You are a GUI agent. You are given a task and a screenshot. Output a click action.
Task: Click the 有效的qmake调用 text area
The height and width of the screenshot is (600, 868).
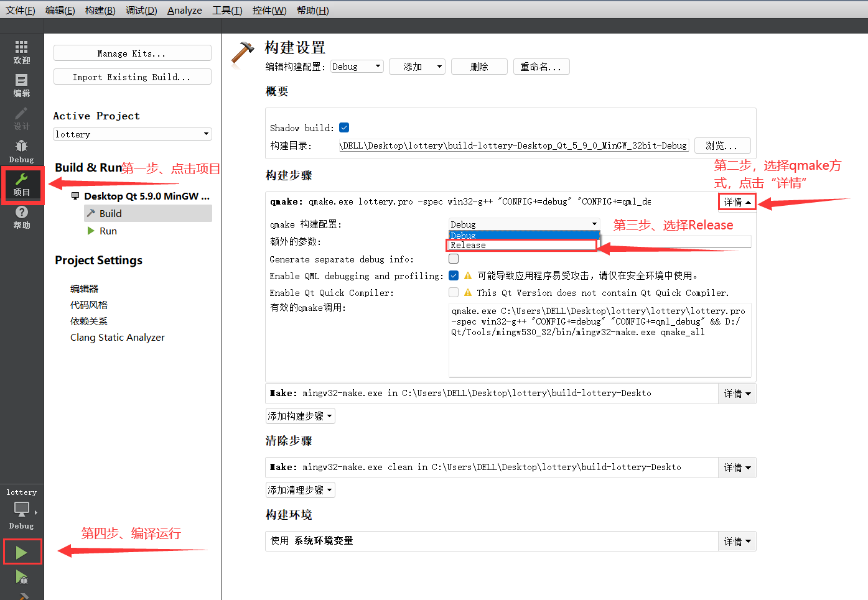pyautogui.click(x=600, y=339)
